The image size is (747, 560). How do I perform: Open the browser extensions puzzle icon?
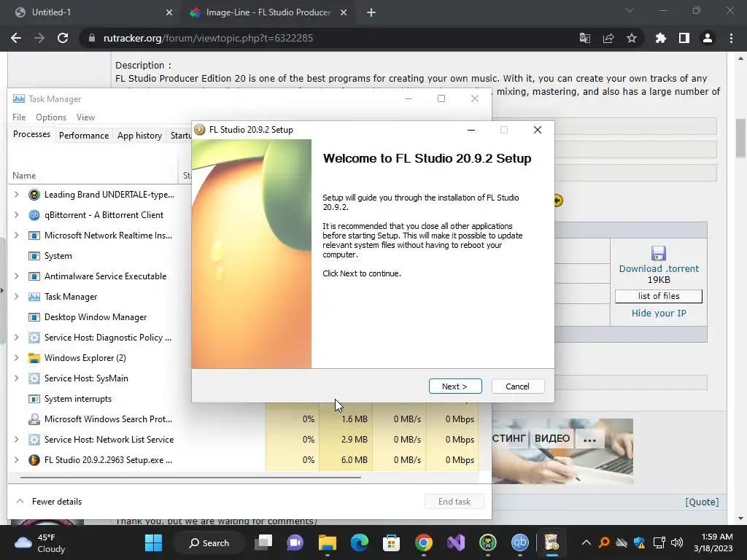pyautogui.click(x=661, y=38)
